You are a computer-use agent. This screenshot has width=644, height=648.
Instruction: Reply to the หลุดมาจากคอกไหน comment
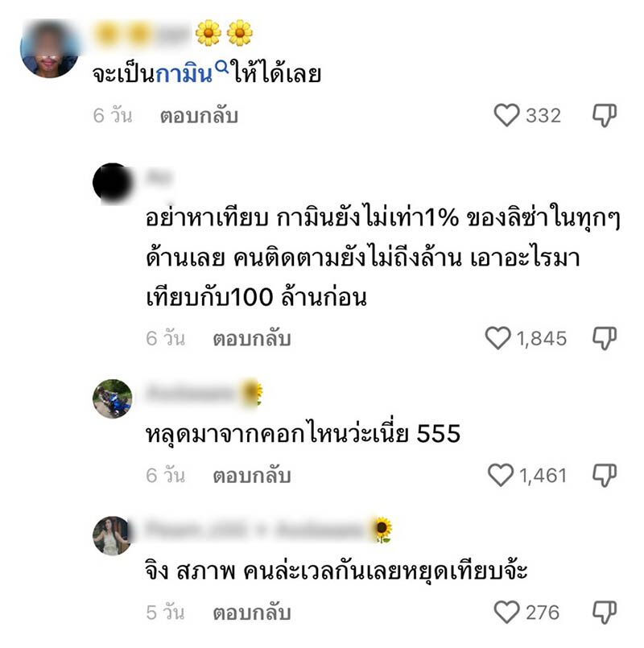tap(252, 476)
